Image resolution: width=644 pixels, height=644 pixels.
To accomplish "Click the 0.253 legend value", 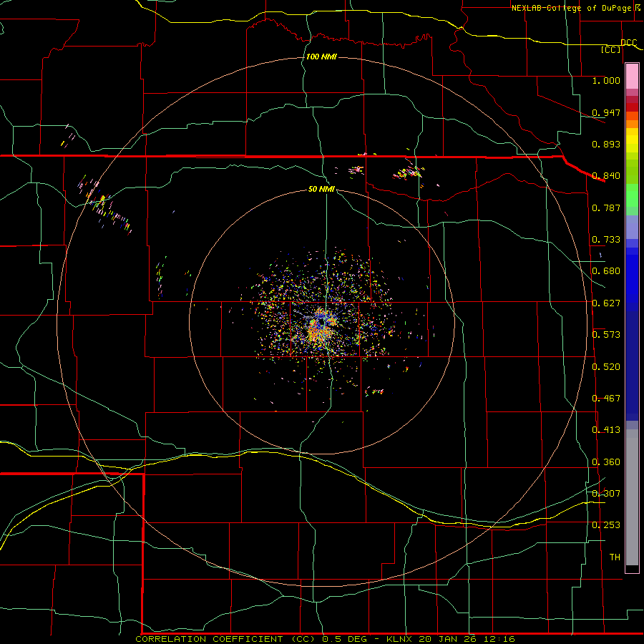I will (606, 525).
